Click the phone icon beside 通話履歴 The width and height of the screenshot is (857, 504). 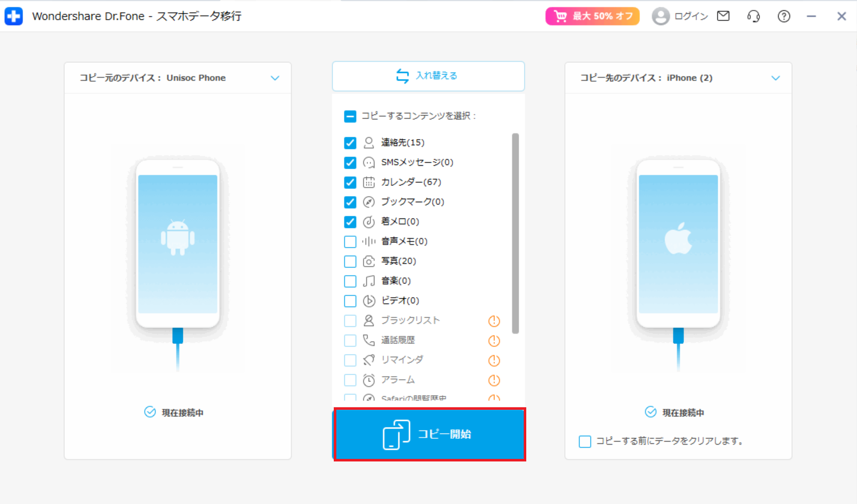(x=369, y=340)
